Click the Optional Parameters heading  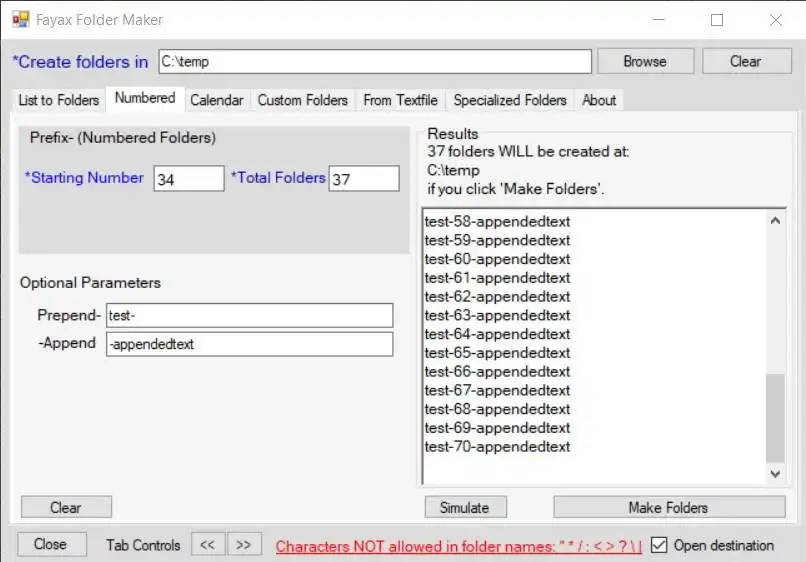click(x=90, y=283)
